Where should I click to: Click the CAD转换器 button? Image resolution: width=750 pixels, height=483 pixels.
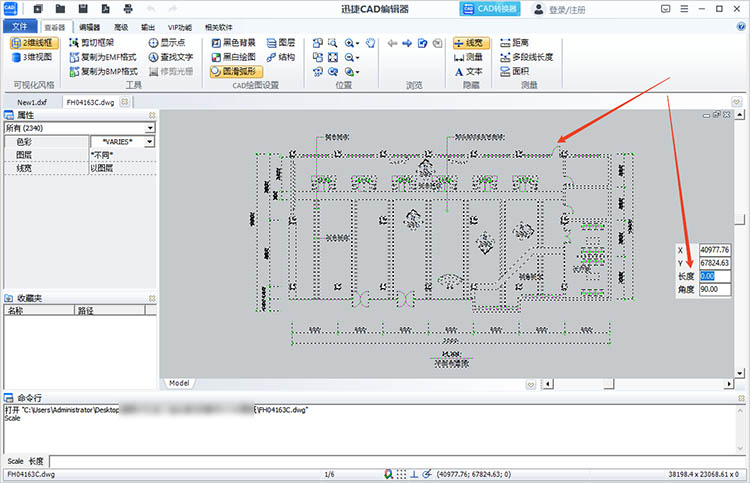[x=490, y=9]
